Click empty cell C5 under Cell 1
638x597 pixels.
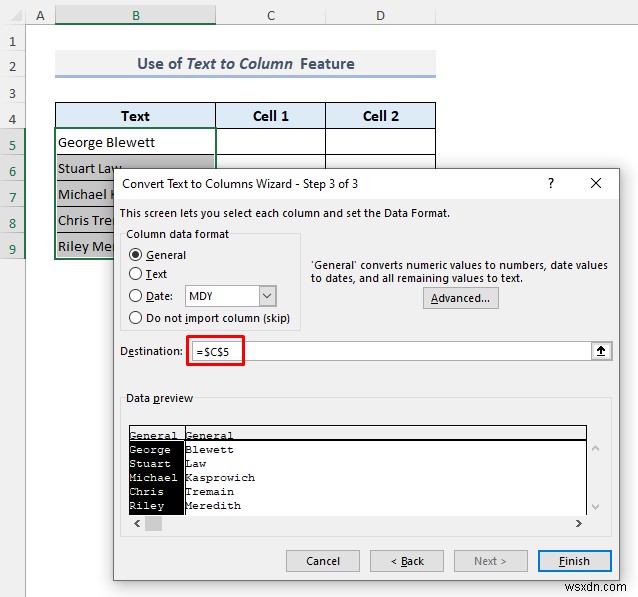[x=271, y=142]
